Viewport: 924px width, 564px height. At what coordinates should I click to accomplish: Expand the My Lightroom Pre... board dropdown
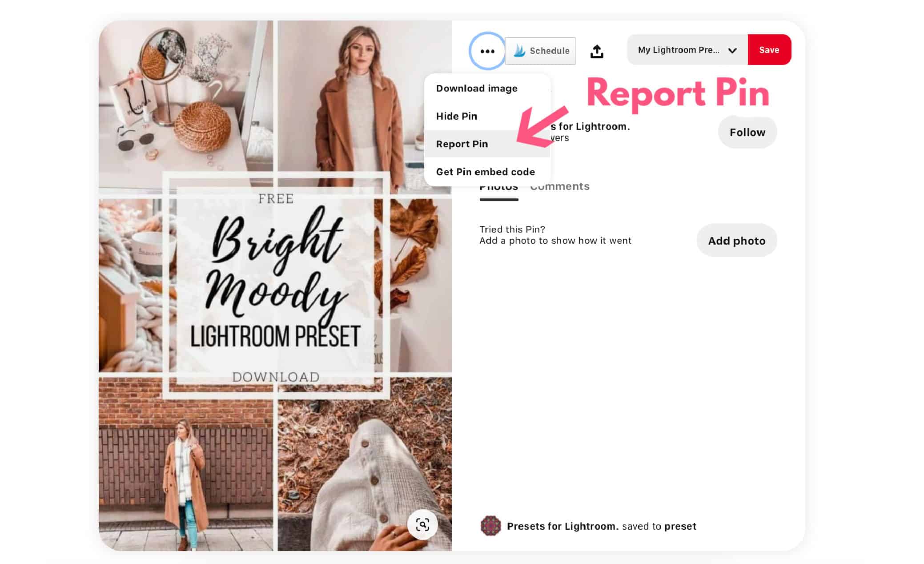687,50
